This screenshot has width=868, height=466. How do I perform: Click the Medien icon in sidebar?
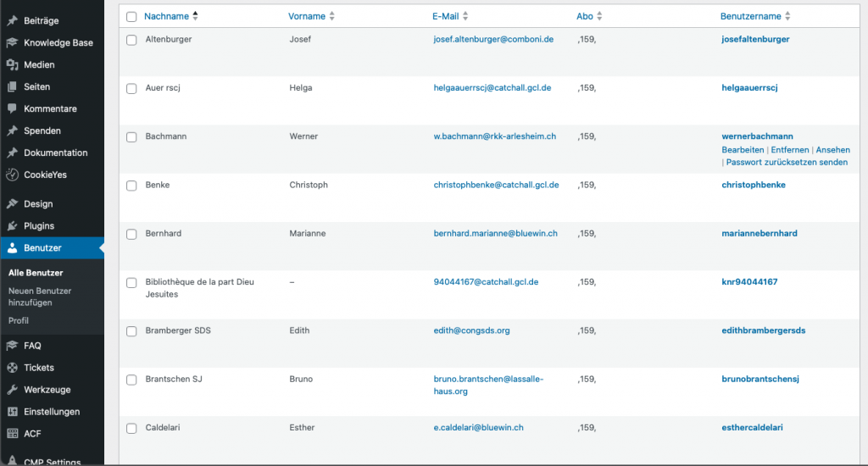[x=12, y=65]
